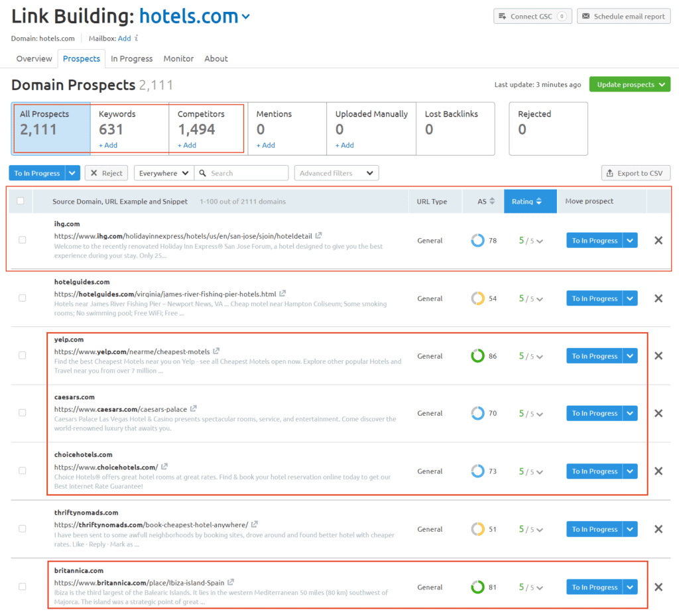The image size is (679, 616).
Task: Expand the Advanced filters dropdown
Action: 336,173
